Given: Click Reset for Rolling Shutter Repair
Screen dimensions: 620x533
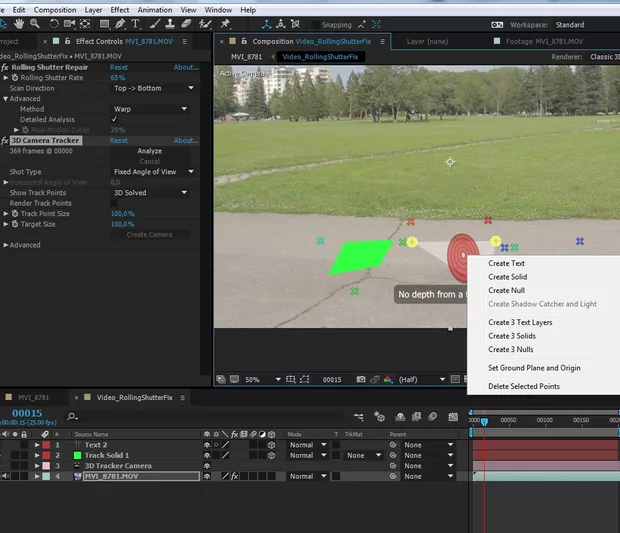Looking at the screenshot, I should (x=118, y=67).
